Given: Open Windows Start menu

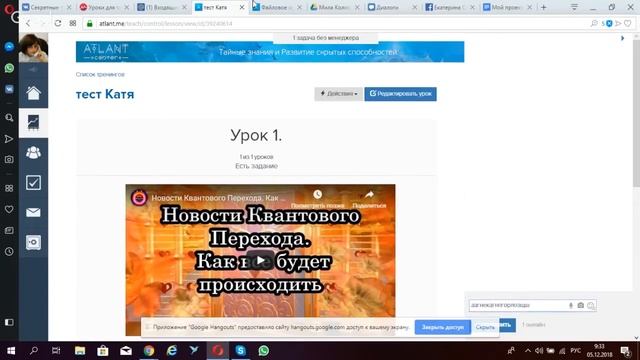Looking at the screenshot, I should click(11, 351).
